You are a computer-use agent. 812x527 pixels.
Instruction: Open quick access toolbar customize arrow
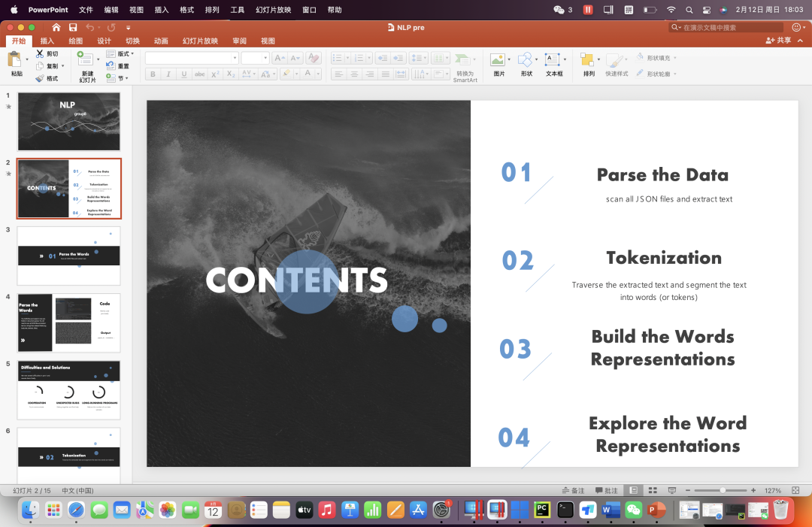tap(128, 27)
